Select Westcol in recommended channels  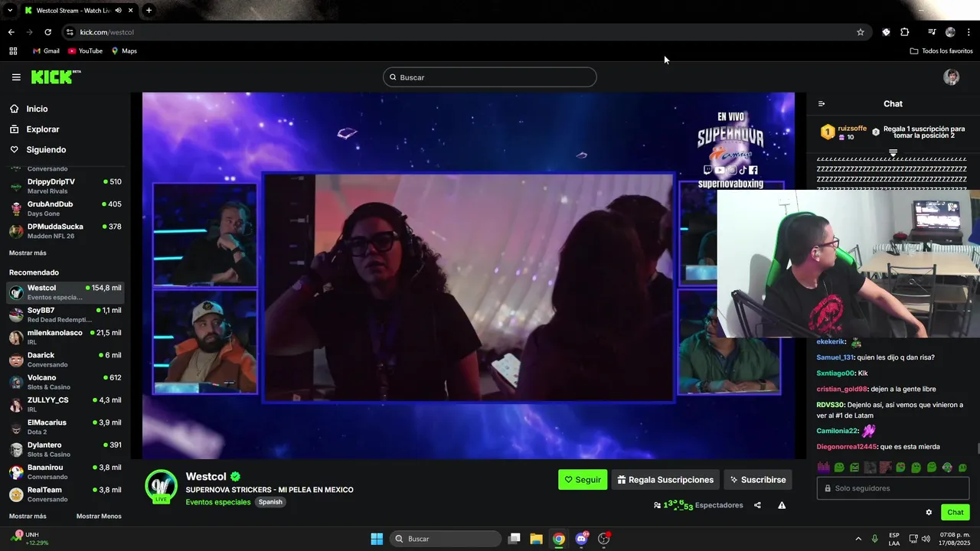[65, 292]
